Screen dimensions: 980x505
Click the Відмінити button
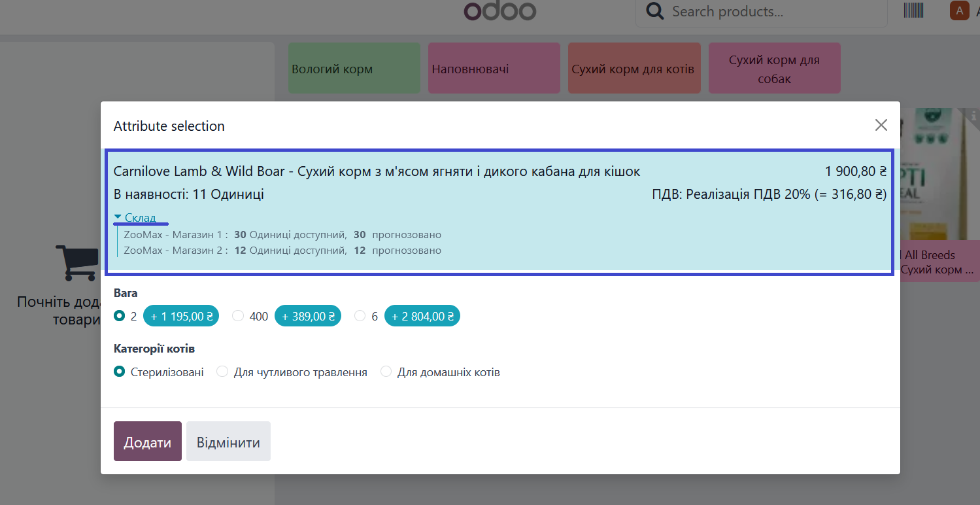tap(228, 441)
